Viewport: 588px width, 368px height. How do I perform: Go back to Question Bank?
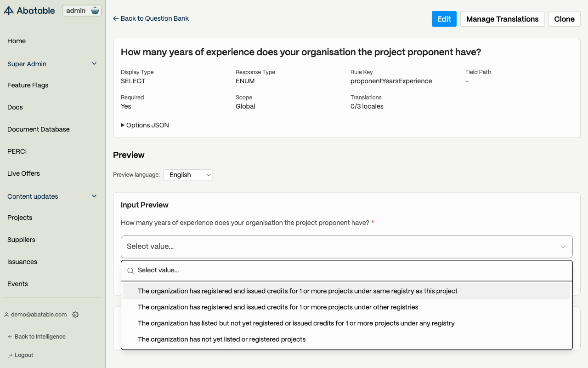click(x=151, y=18)
